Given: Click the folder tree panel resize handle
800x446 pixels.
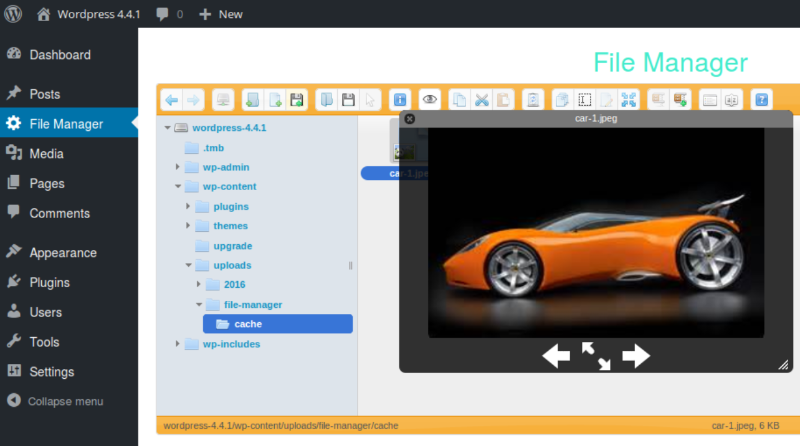Looking at the screenshot, I should click(x=351, y=265).
